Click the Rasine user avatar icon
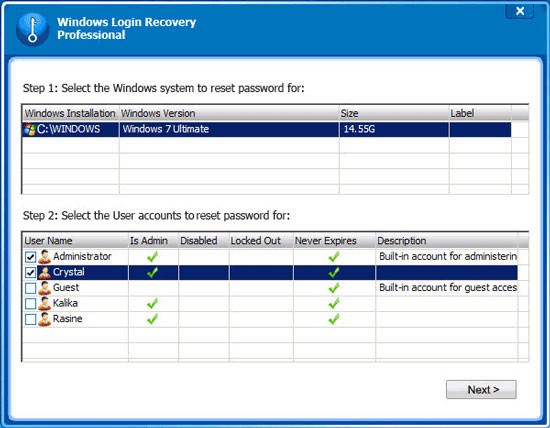Screen dimensions: 550x428 coord(45,319)
